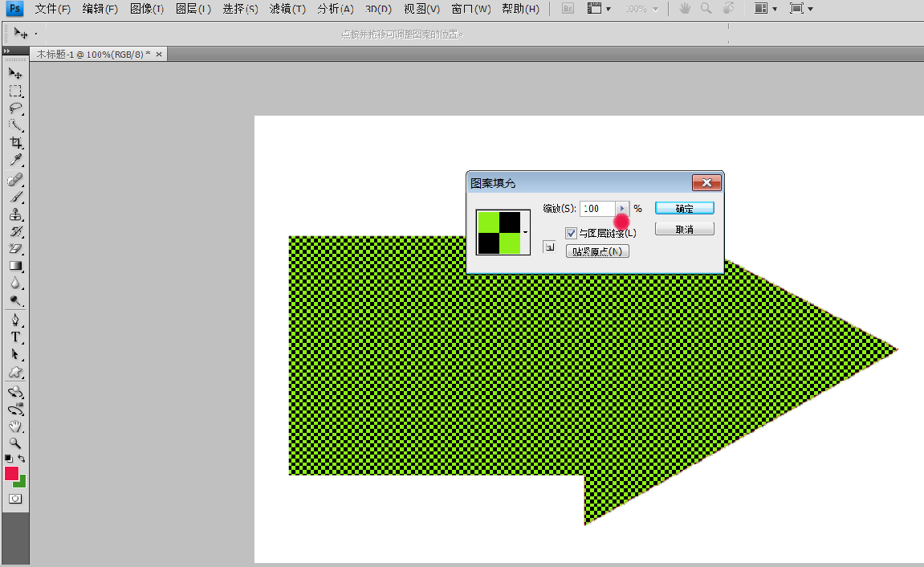Create new preset from the current pattern
The height and width of the screenshot is (567, 924).
click(x=549, y=247)
